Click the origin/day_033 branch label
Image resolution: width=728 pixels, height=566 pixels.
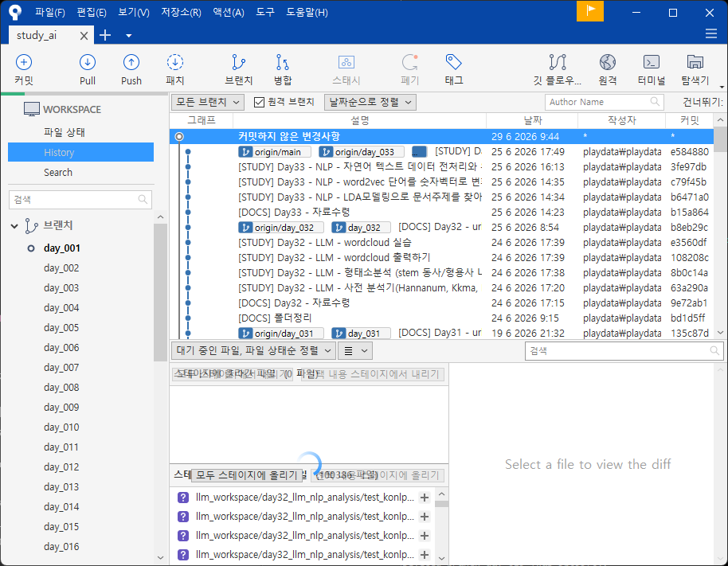362,152
